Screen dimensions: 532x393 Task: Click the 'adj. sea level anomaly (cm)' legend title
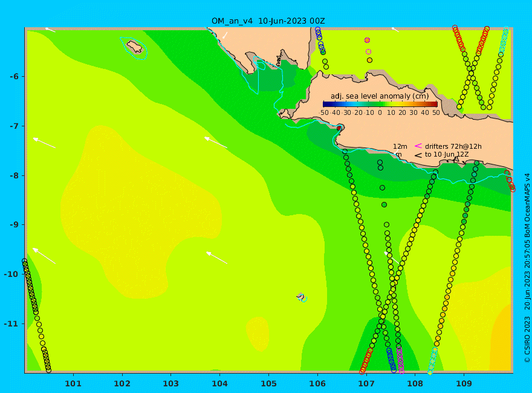[x=380, y=96]
